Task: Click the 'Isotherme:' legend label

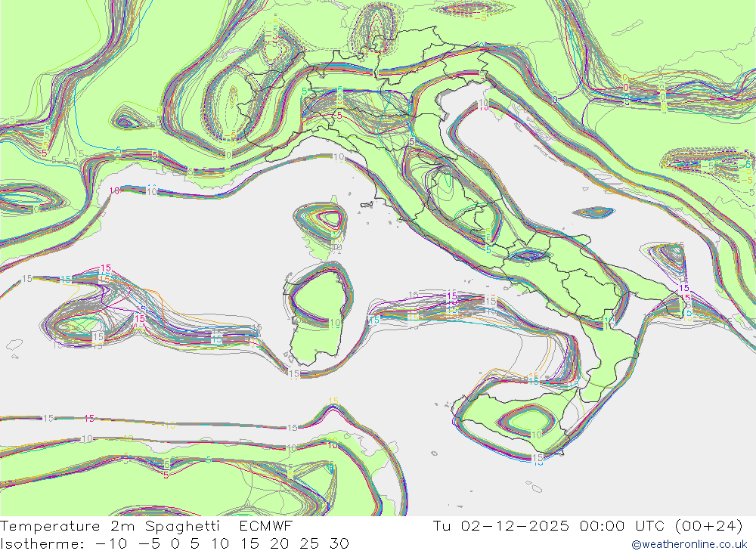Action: pos(43,544)
